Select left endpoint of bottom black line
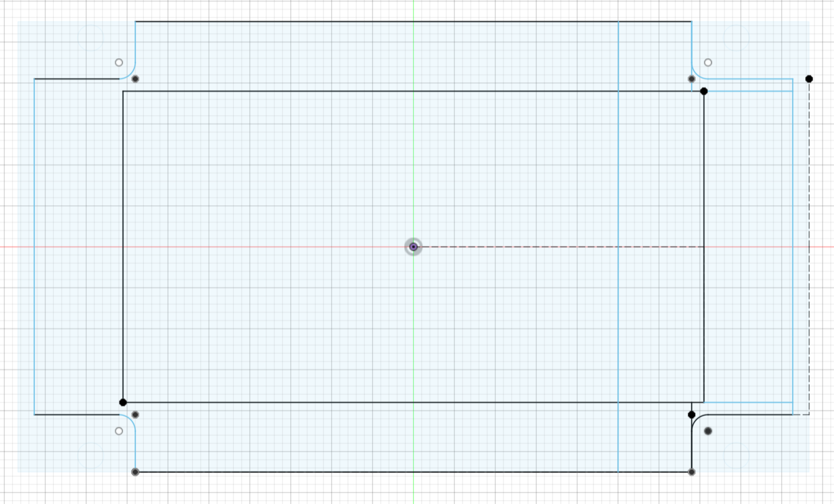The width and height of the screenshot is (834, 504). tap(135, 472)
